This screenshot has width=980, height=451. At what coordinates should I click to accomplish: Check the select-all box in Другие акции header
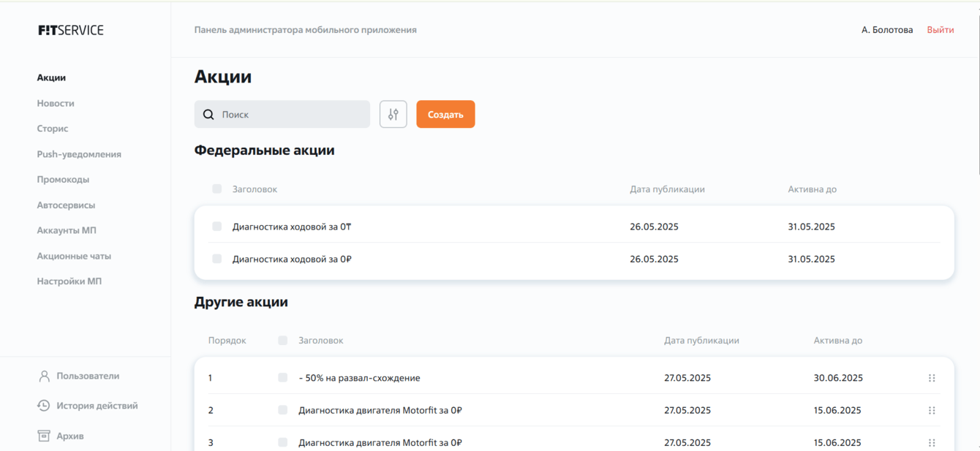tap(282, 340)
